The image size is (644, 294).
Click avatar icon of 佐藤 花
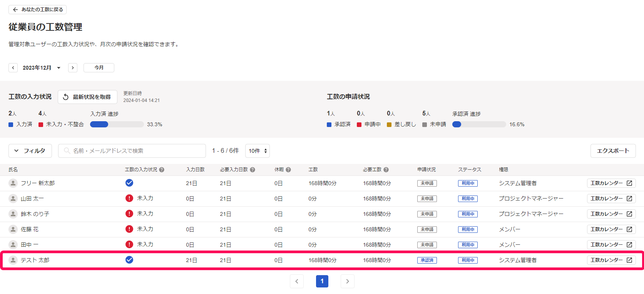click(13, 229)
